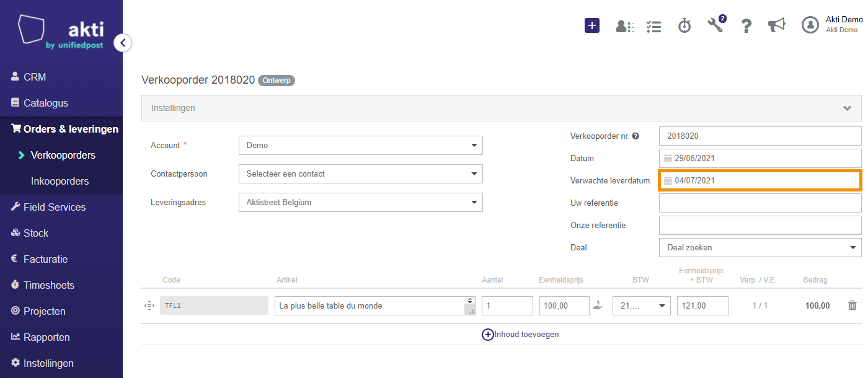The height and width of the screenshot is (378, 868).
Task: Collapse sidebar with the left arrow button
Action: [x=123, y=43]
